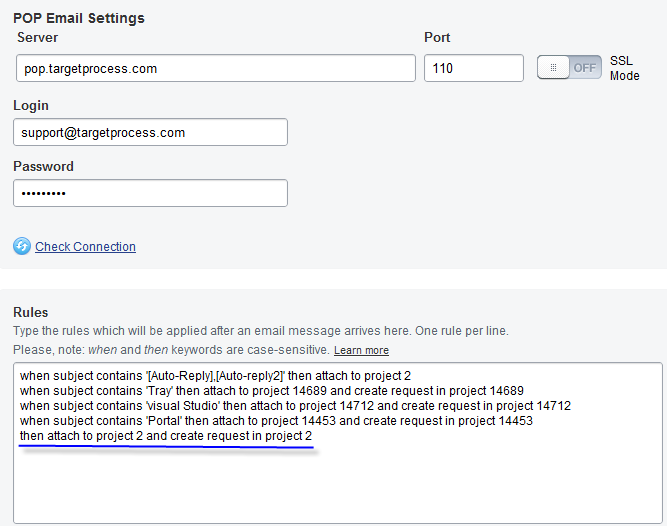Open the Learn more link

361,351
